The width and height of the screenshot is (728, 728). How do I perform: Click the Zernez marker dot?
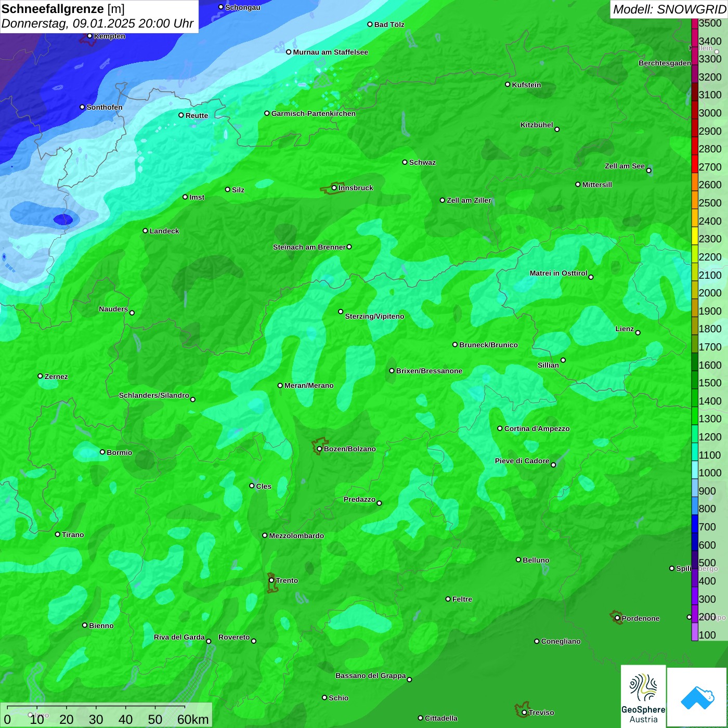click(x=41, y=376)
